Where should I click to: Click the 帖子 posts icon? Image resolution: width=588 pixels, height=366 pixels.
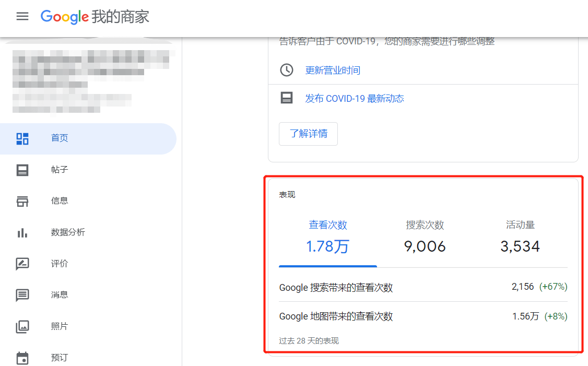click(x=22, y=170)
